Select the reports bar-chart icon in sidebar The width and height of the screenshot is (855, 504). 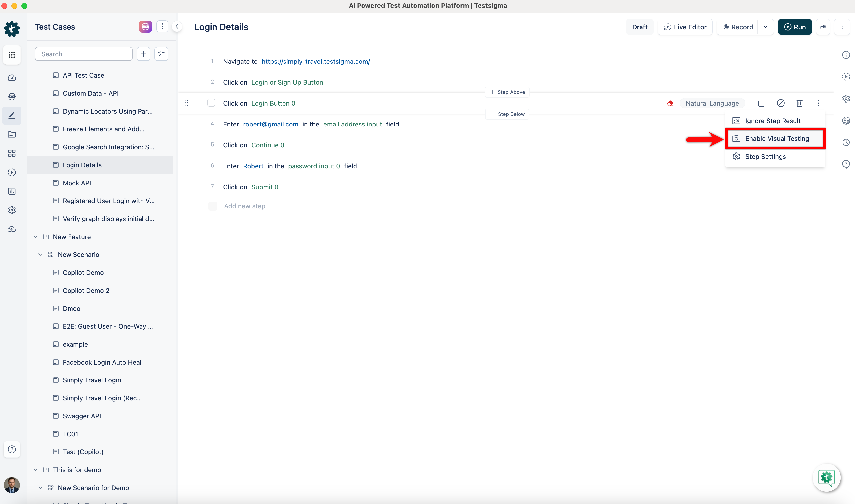click(x=12, y=191)
